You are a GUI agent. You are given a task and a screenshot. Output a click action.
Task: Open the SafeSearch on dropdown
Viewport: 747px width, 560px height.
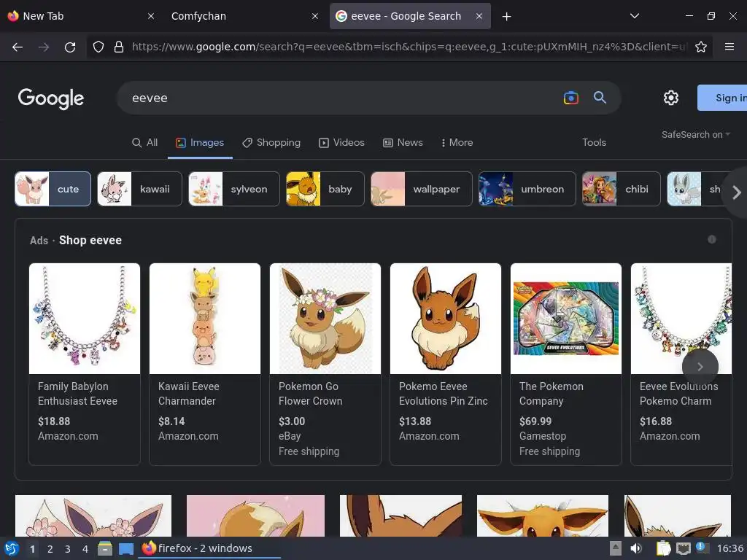tap(695, 135)
